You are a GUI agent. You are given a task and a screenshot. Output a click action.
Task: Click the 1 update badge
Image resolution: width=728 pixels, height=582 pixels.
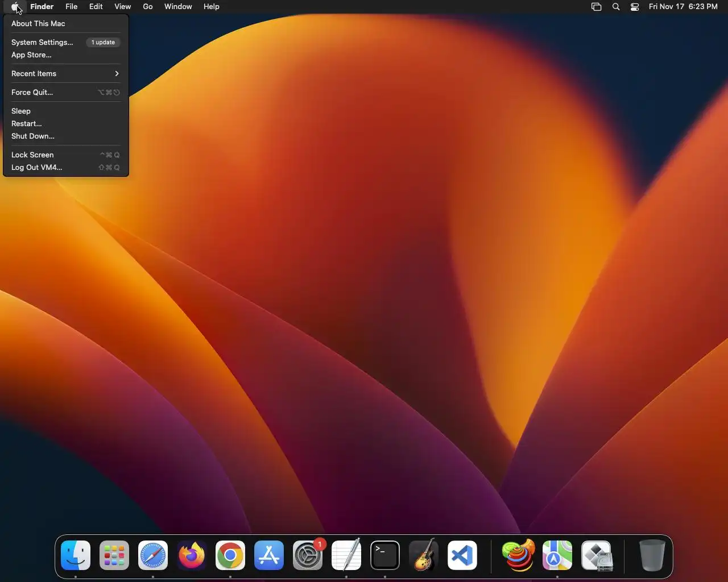coord(103,42)
